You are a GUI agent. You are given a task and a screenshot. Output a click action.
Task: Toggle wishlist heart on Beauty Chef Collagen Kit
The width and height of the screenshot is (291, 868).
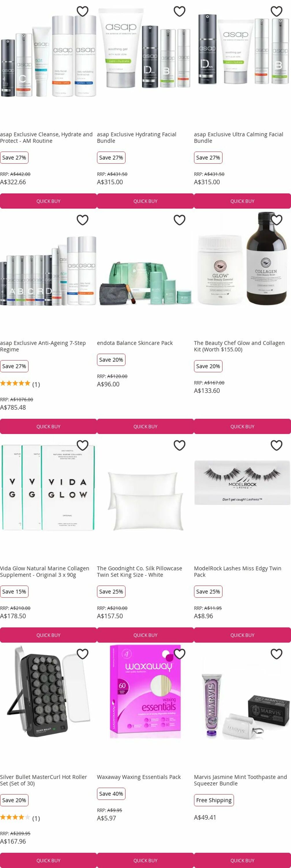click(x=276, y=220)
